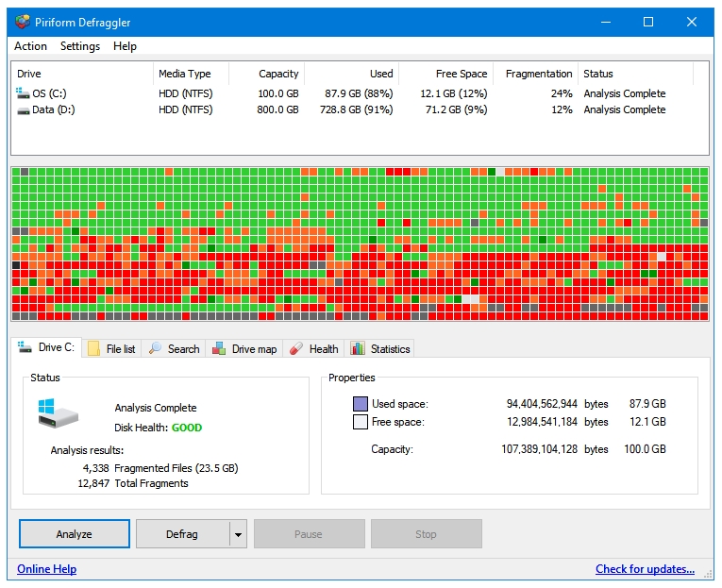
Task: Close the Defraggler window
Action: pos(691,22)
